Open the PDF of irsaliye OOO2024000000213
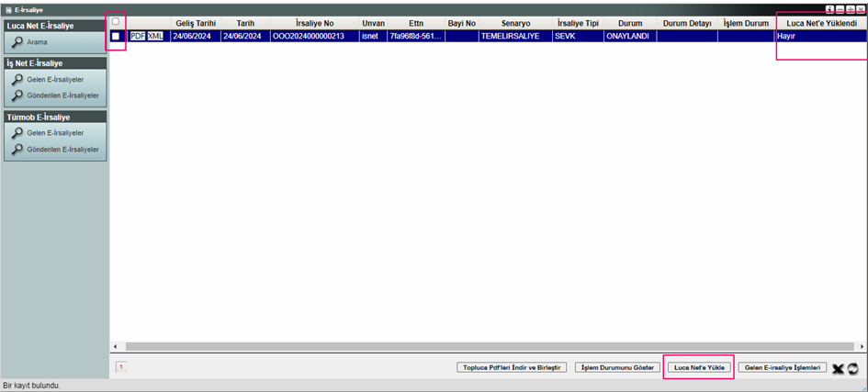868x392 pixels. point(137,36)
